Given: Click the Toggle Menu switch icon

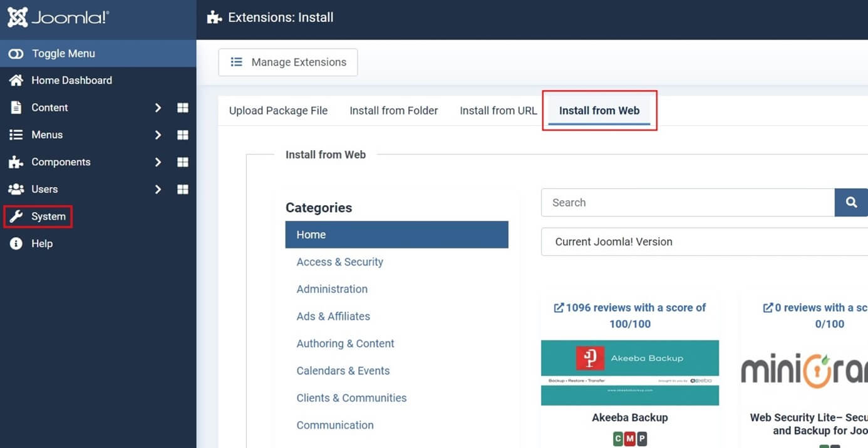Looking at the screenshot, I should tap(16, 54).
